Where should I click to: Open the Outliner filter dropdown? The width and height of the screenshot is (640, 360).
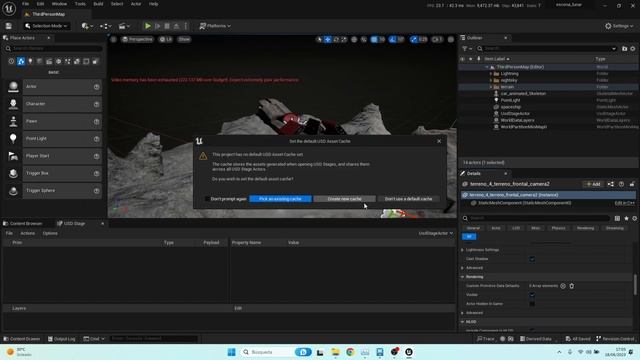[x=467, y=49]
